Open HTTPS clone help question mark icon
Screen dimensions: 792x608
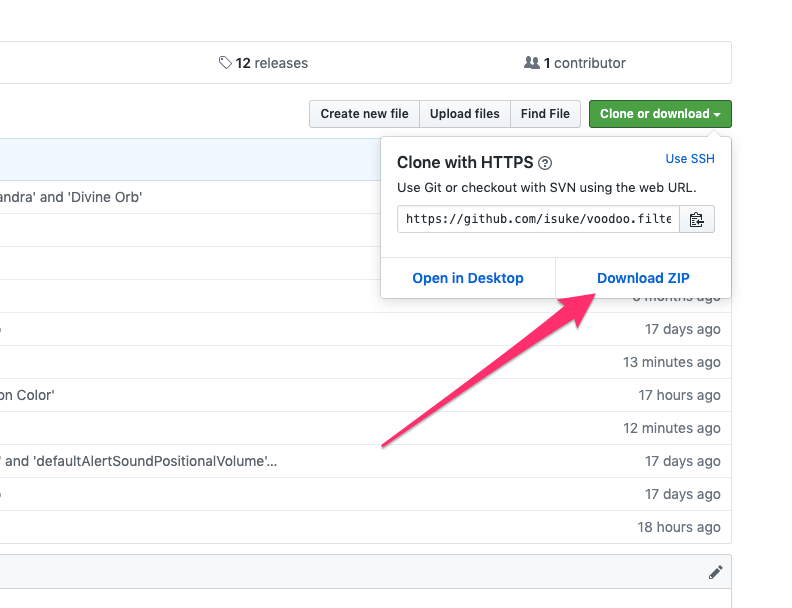pyautogui.click(x=545, y=163)
